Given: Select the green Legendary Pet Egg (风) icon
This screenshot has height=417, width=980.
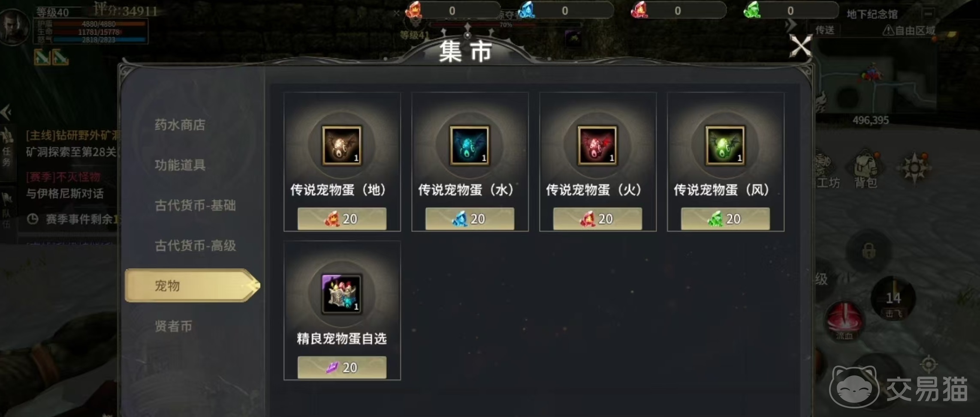Looking at the screenshot, I should [x=725, y=145].
